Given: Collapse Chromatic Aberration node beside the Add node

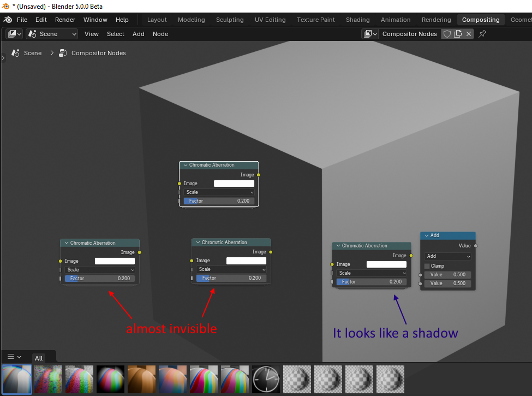Looking at the screenshot, I should coord(338,246).
